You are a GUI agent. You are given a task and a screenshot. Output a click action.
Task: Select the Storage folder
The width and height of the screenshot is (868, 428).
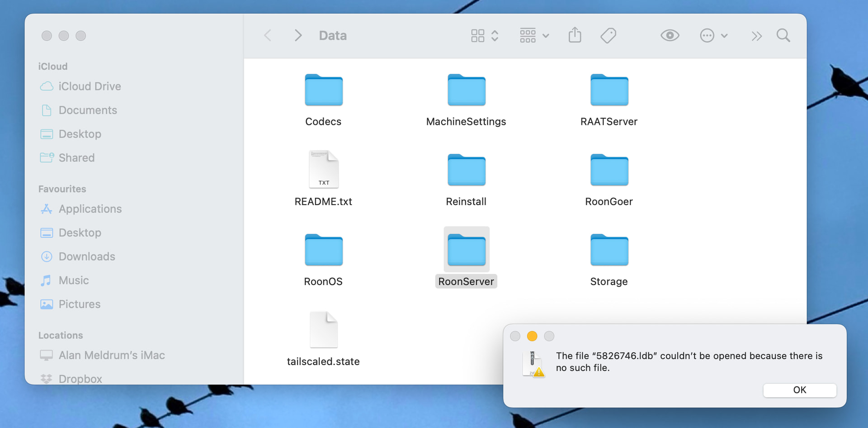(609, 250)
